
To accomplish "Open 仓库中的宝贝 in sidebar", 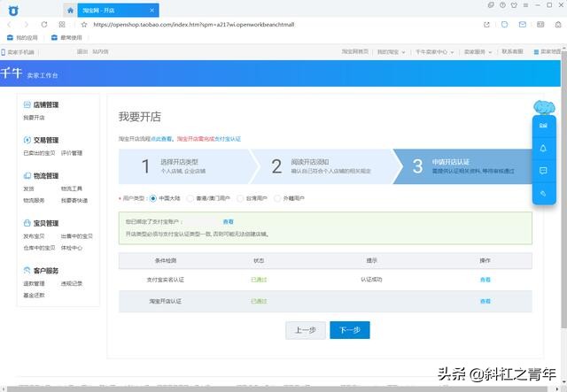I will tap(39, 248).
